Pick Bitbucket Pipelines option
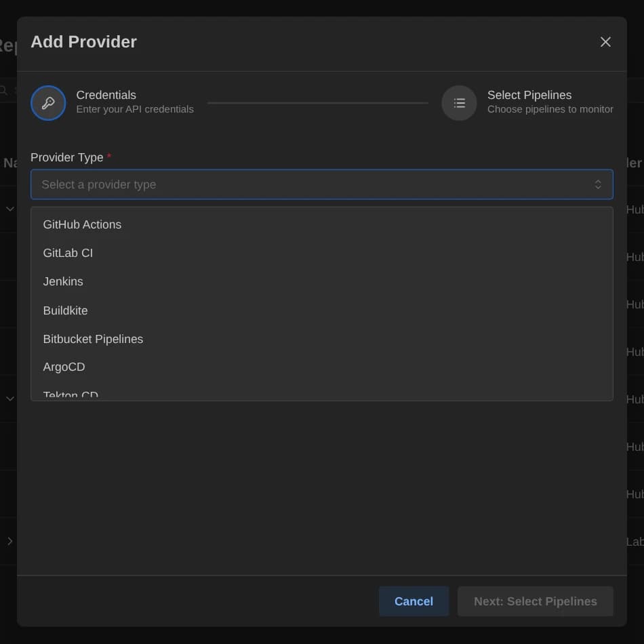Viewport: 644px width, 644px height. tap(321, 339)
